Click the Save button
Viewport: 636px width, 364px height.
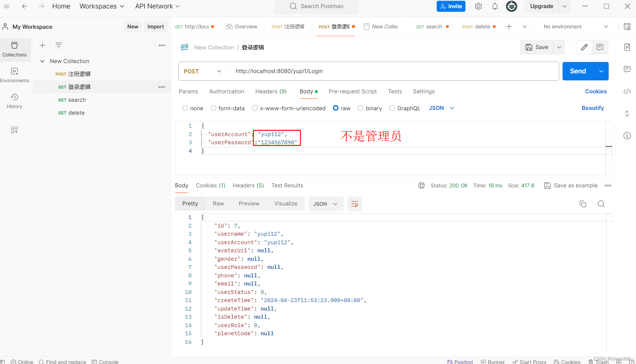tap(537, 47)
